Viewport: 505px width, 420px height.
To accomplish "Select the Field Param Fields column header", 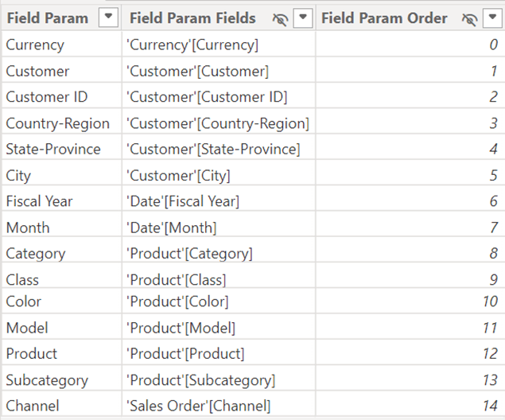I will 192,18.
